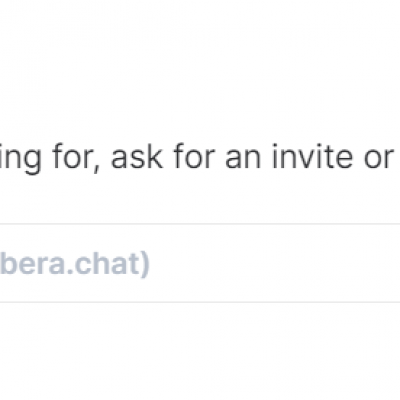Click the closing parenthesis in the placeholder

click(145, 265)
